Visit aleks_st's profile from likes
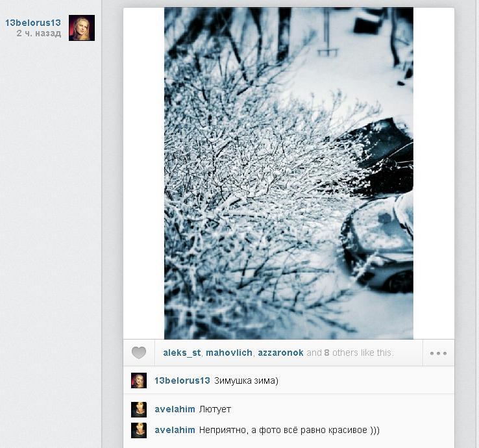 tap(182, 353)
